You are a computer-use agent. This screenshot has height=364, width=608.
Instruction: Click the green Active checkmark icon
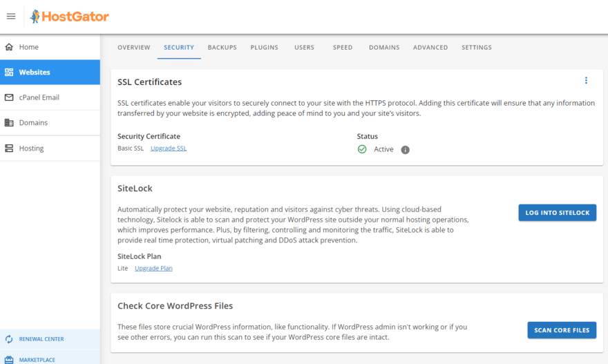tap(362, 149)
